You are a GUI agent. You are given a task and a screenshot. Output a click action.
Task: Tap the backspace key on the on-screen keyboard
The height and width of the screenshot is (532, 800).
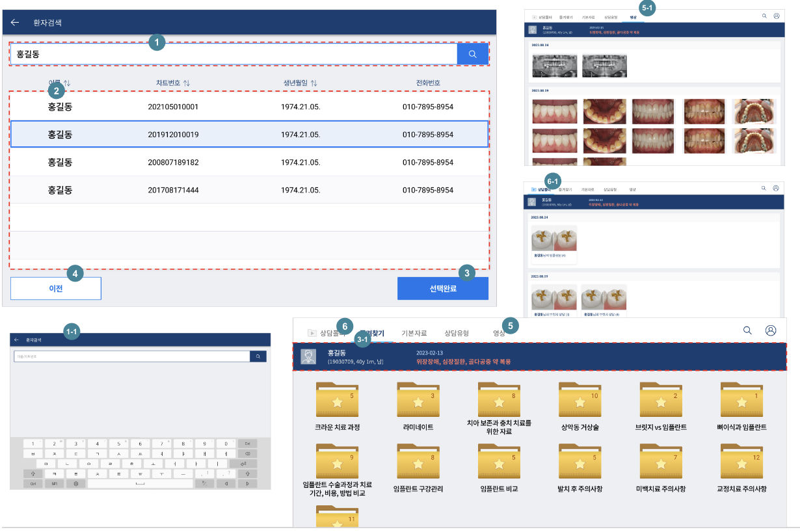coord(248,453)
